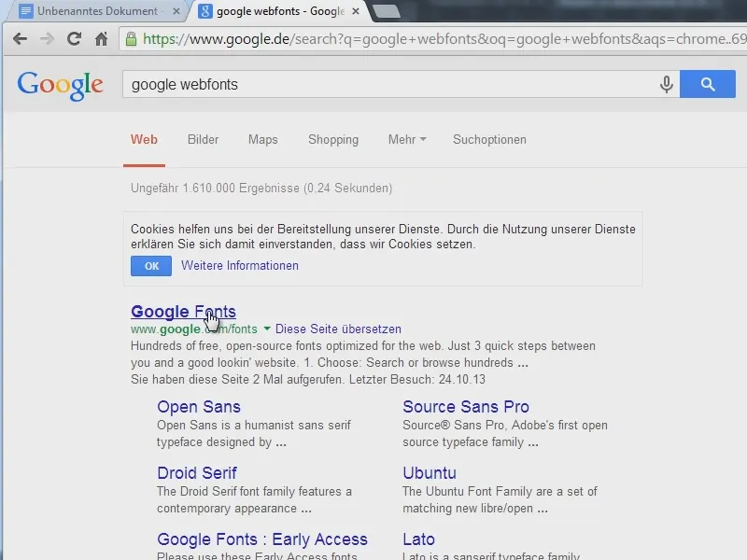
Task: Click 'Source® Sans Pro, Adobe's first open' text
Action: tap(505, 425)
